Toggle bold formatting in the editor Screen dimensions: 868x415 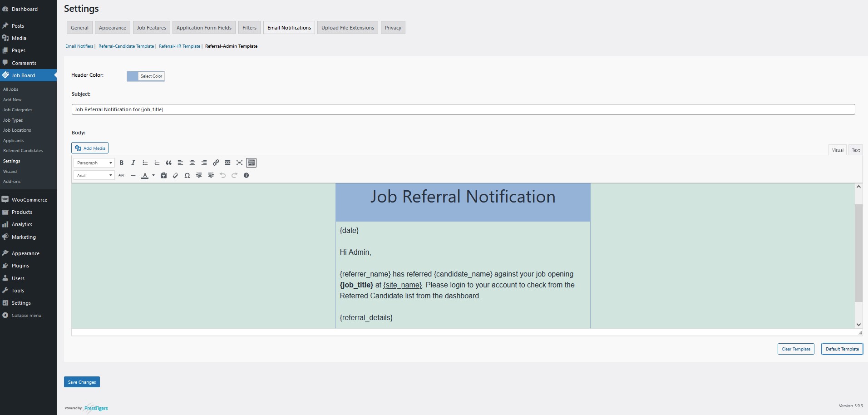121,163
